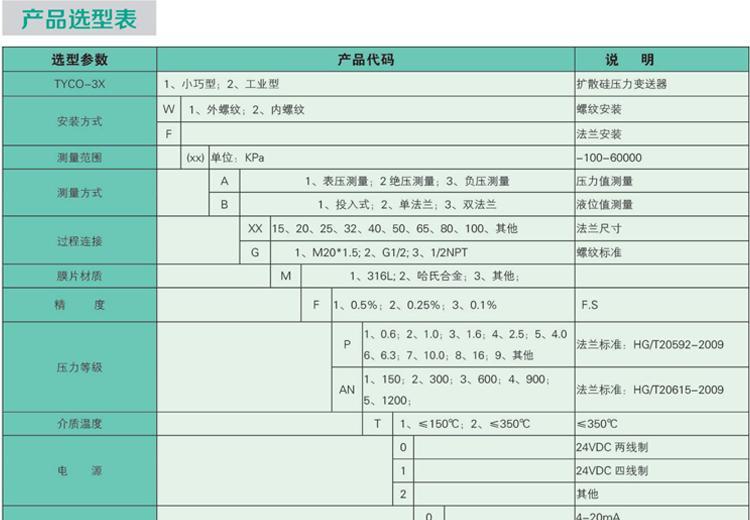This screenshot has height=520, width=750.
Task: Select the '1、小巧型；2、工业型' text
Action: (x=221, y=84)
